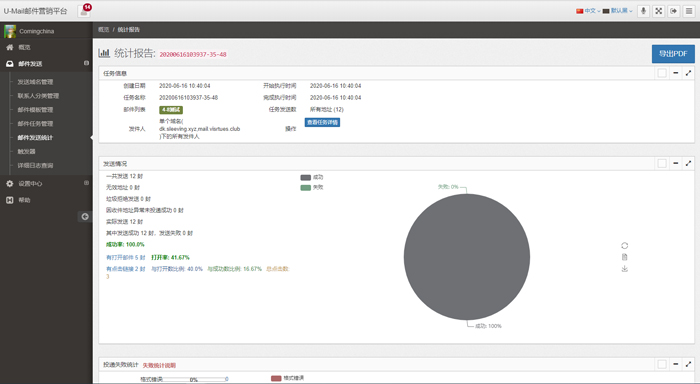Expand the 设置中心 sidebar section toggle

click(x=86, y=183)
